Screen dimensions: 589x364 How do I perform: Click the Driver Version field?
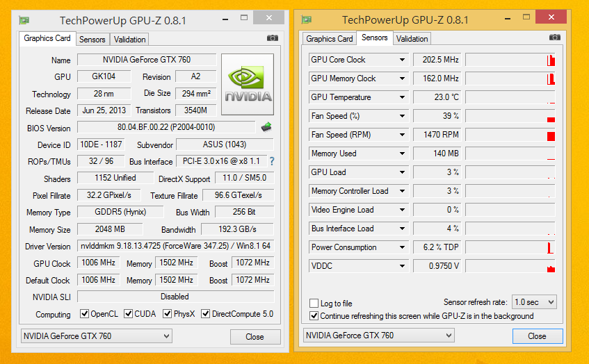175,246
